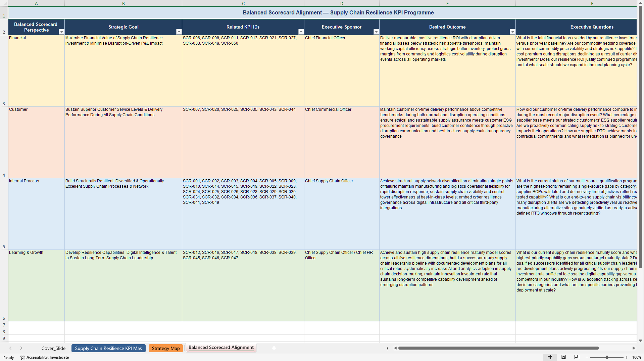
Task: Click the horizontal scrollbar thumb
Action: 498,348
